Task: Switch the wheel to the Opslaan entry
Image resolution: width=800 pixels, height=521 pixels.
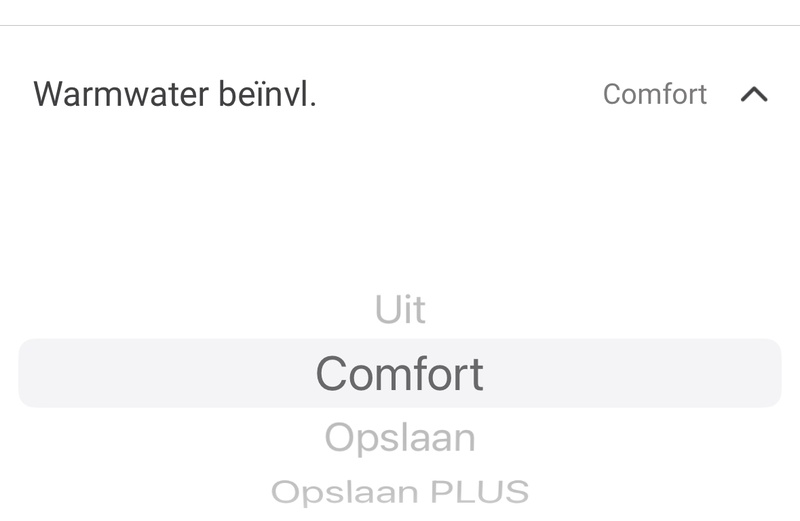Action: [400, 438]
